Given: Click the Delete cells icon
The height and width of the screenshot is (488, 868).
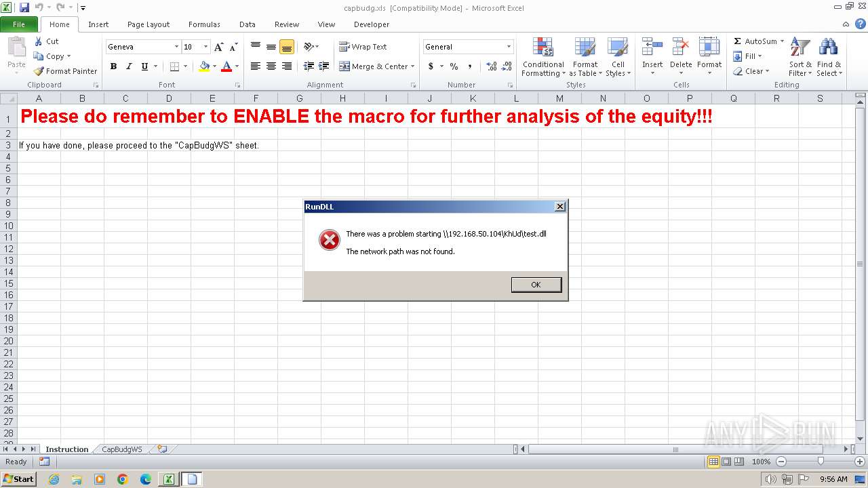Looking at the screenshot, I should [x=681, y=47].
